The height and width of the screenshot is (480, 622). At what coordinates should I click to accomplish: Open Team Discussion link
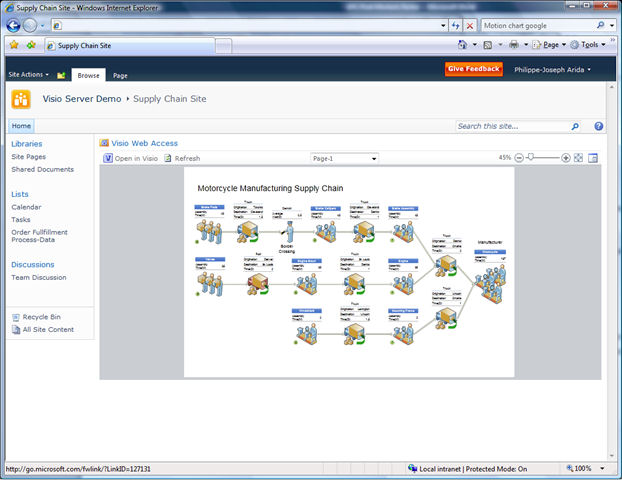(39, 277)
